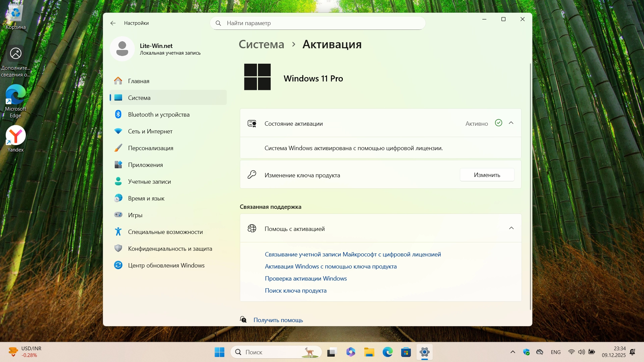The image size is (644, 362).
Task: Go to Система breadcrumb
Action: [261, 45]
